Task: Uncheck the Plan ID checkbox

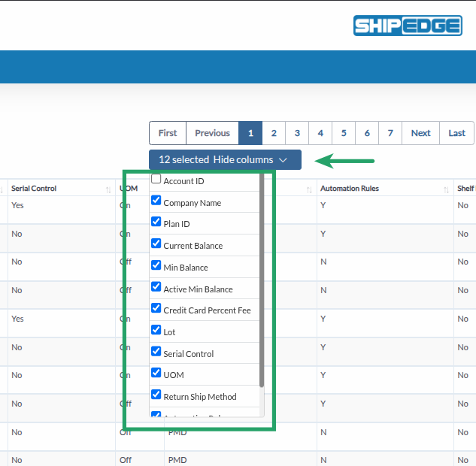Action: pos(156,222)
